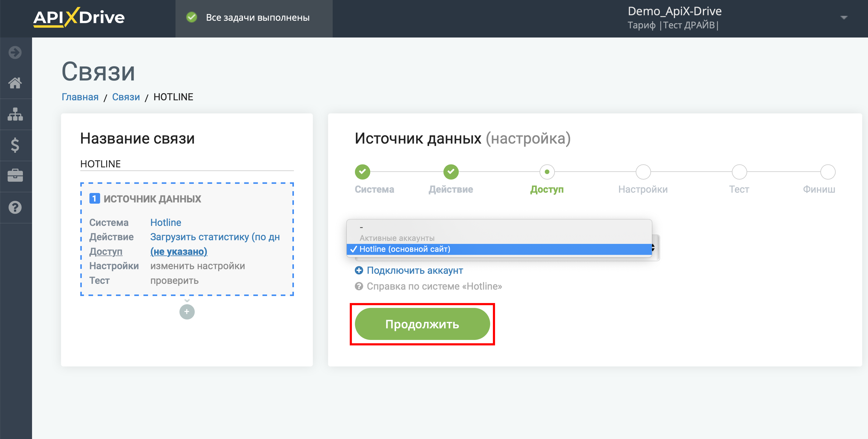Follow Главная breadcrumb link
The image size is (868, 439).
point(80,97)
